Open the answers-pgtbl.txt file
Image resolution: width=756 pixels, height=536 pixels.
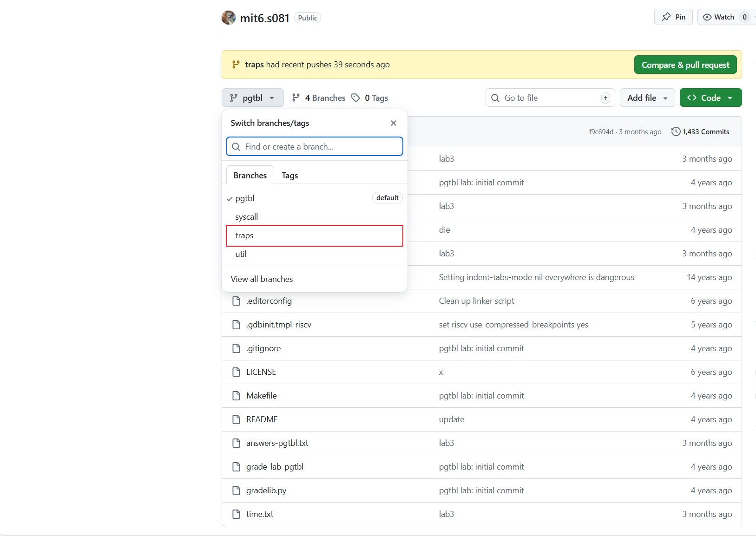click(x=277, y=443)
